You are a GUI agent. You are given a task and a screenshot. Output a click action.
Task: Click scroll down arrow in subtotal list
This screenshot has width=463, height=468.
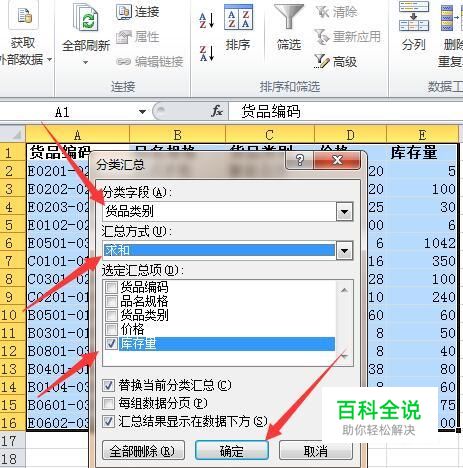(345, 356)
